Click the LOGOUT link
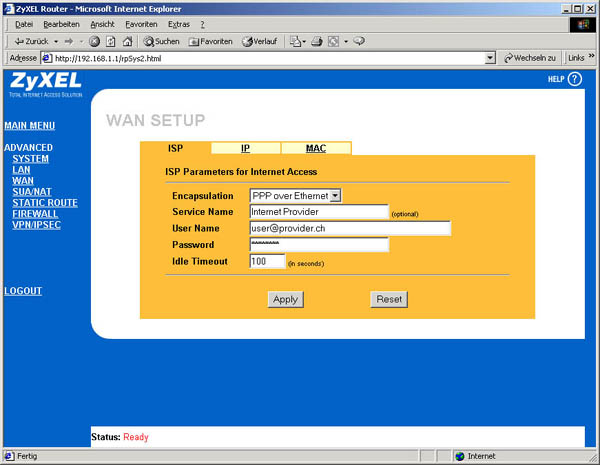 [23, 291]
